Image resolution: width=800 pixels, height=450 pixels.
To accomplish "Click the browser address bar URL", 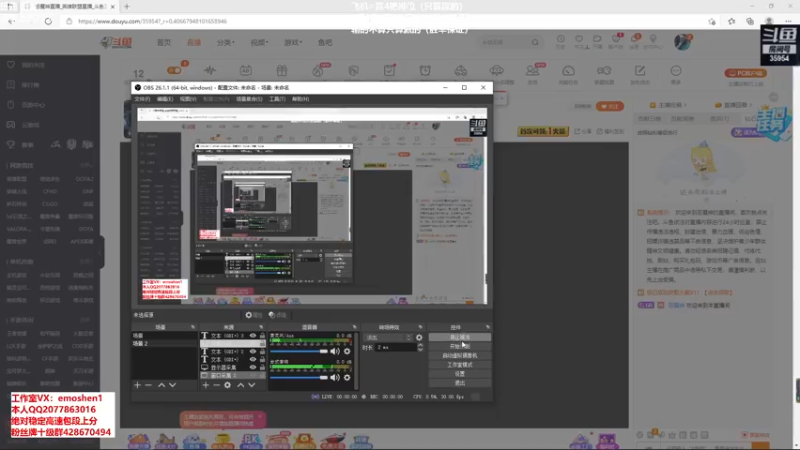I will point(153,21).
